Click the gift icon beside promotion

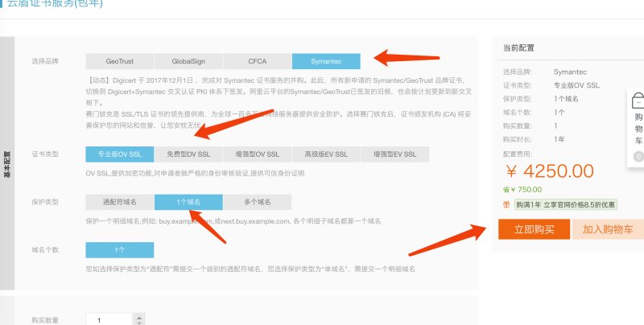[507, 204]
